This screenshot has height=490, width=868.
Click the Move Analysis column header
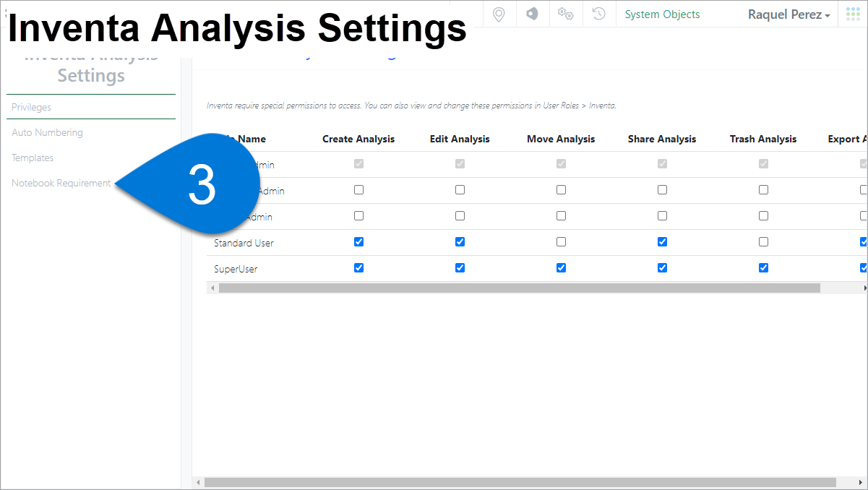561,139
